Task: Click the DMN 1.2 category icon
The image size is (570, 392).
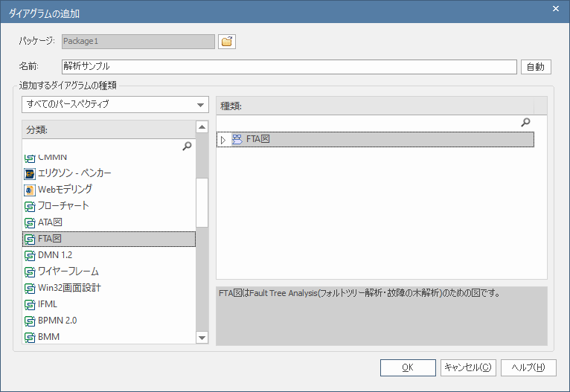Action: click(x=30, y=255)
